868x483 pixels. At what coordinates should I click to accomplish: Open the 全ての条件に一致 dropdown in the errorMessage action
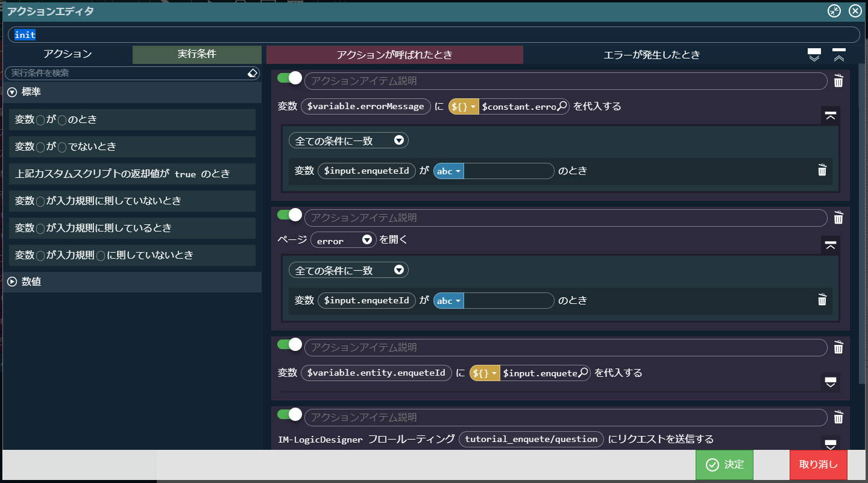click(348, 140)
